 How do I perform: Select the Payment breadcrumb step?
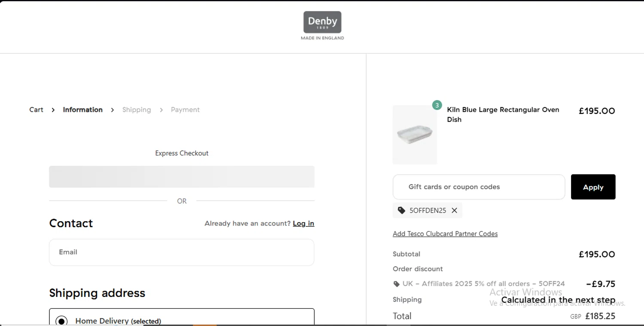pyautogui.click(x=185, y=110)
